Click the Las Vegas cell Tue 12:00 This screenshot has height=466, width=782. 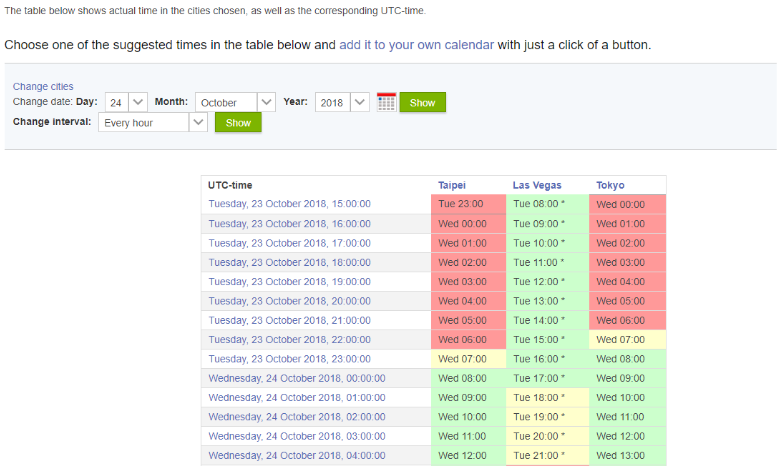tap(547, 281)
